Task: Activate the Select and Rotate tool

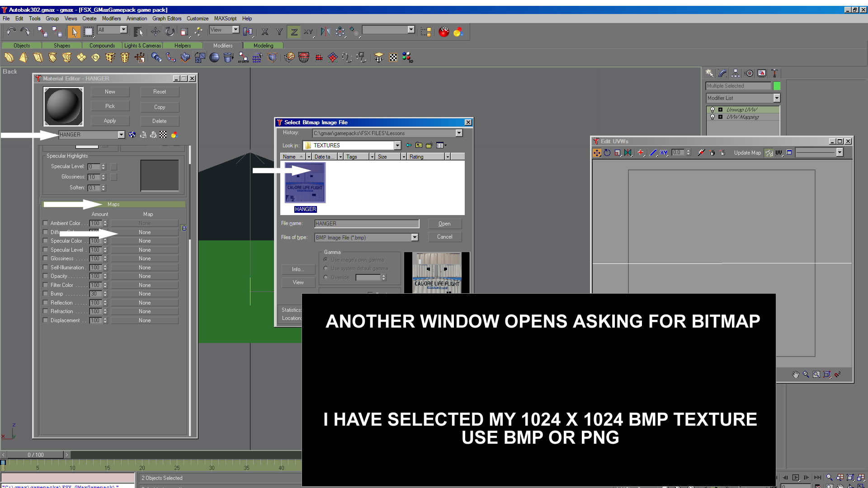Action: click(170, 32)
